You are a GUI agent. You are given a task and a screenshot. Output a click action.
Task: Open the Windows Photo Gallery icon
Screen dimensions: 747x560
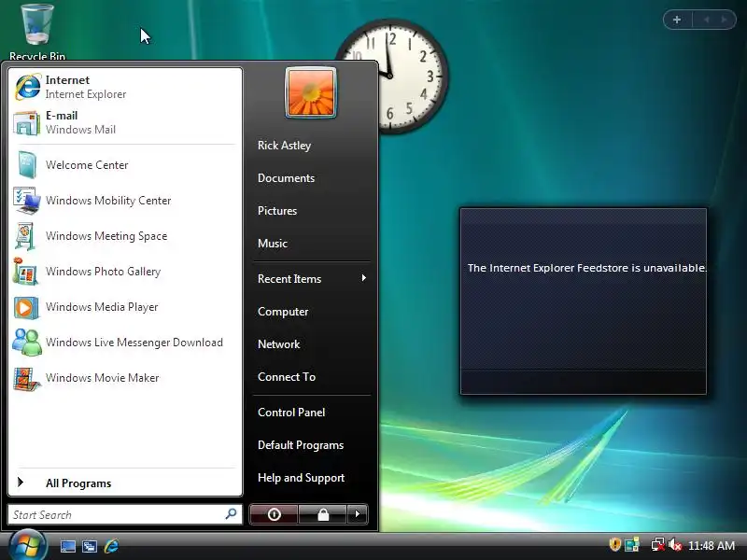[26, 272]
